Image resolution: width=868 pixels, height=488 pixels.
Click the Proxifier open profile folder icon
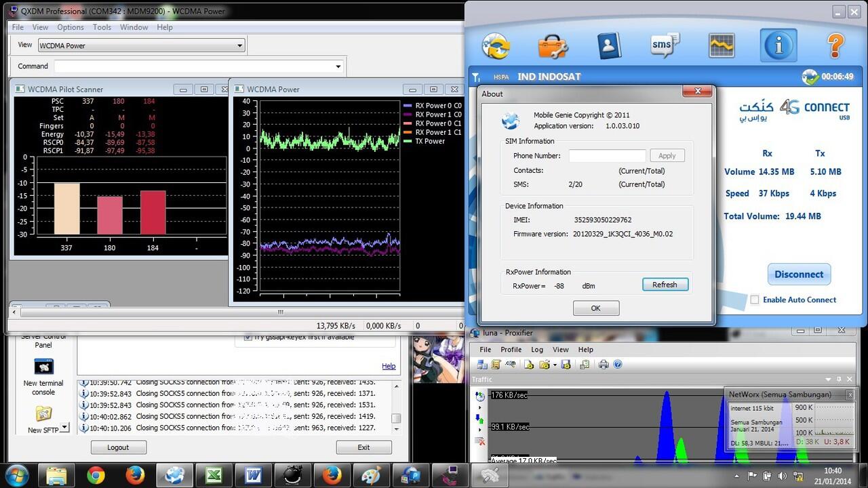(545, 365)
